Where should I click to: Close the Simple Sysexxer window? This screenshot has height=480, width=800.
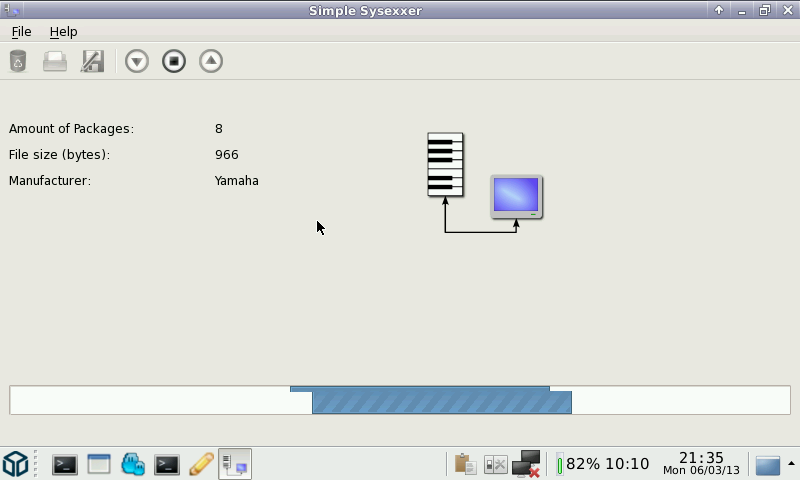[787, 10]
